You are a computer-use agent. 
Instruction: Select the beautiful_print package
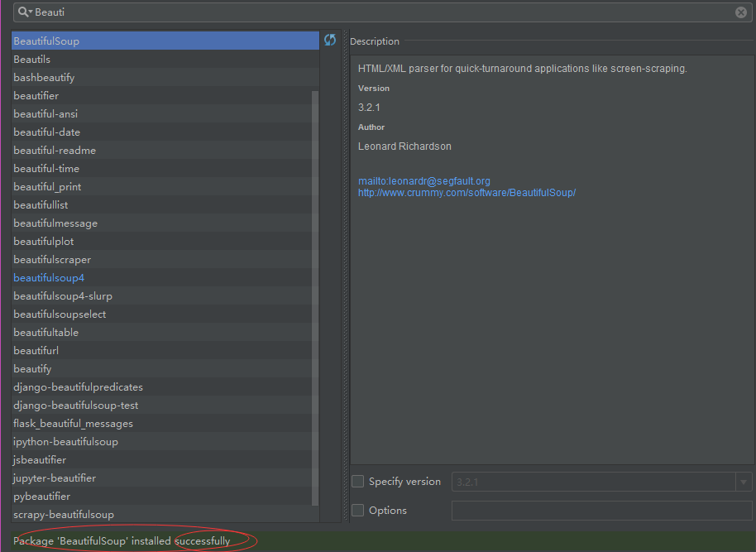coord(162,187)
